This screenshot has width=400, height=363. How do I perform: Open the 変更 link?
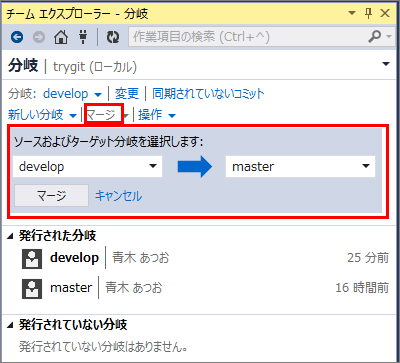(127, 94)
